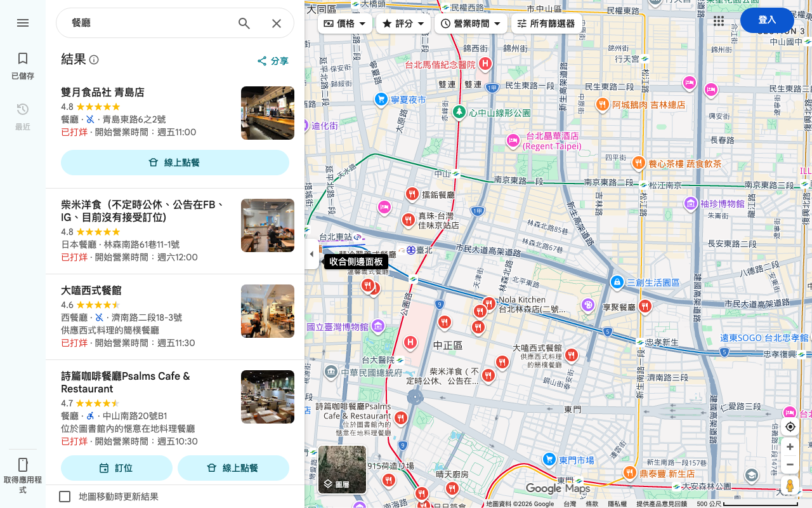Viewport: 812px width, 508px height.
Task: Share results using the 分享 button
Action: pos(273,61)
